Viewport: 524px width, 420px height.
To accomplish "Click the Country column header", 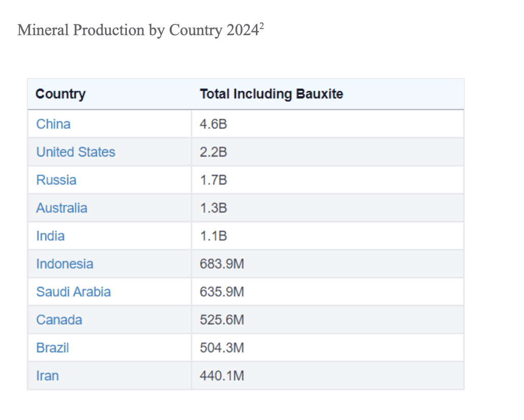I will pyautogui.click(x=60, y=94).
